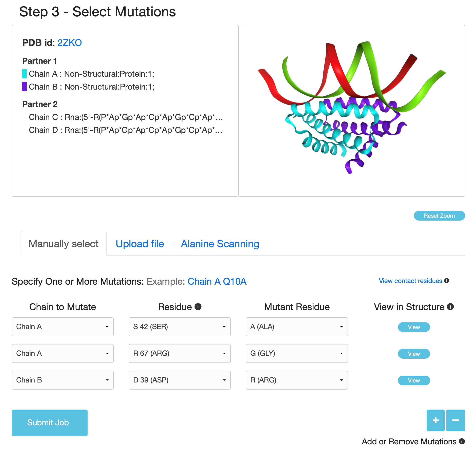Click info icon beside View in Structure
476x450 pixels.
coord(450,306)
